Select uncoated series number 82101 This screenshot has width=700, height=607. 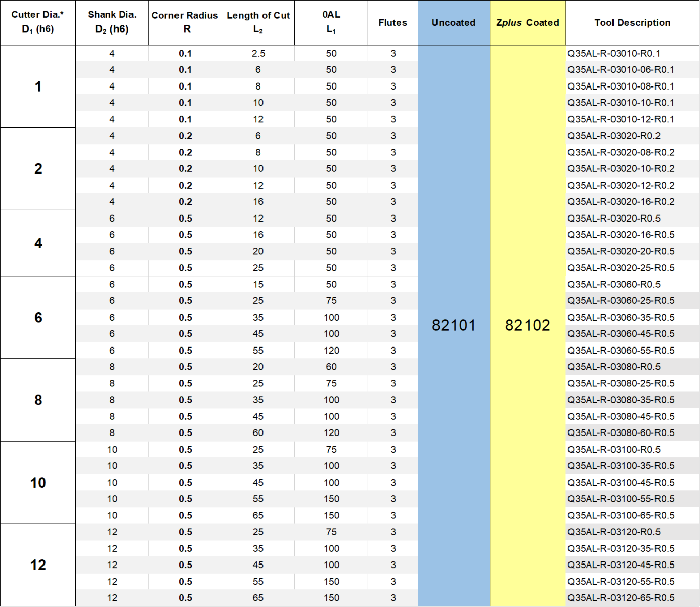tap(454, 325)
